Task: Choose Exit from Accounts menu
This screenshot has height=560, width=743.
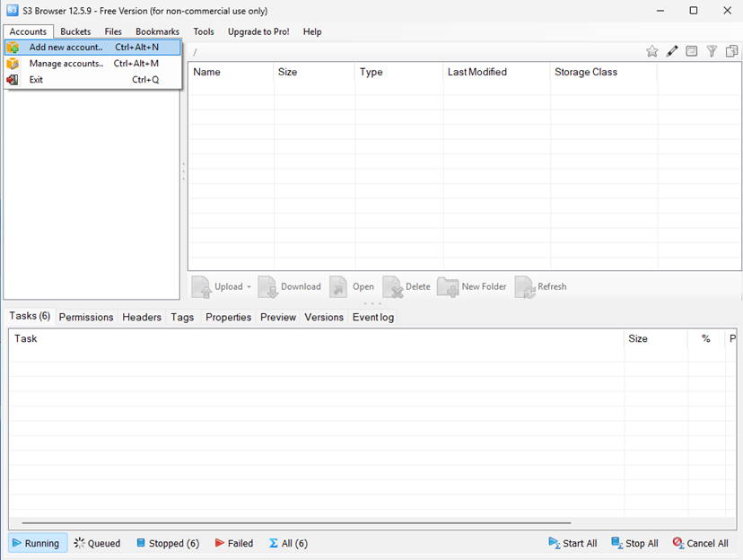Action: click(93, 80)
